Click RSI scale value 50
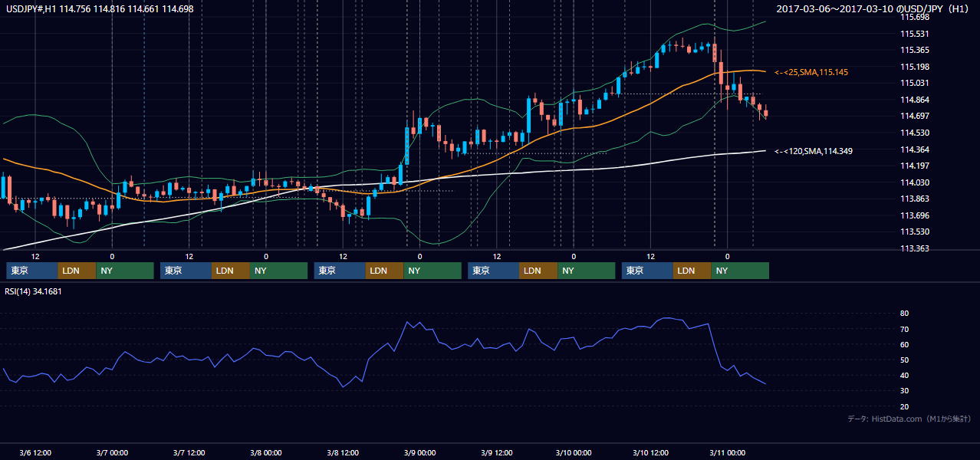This screenshot has width=980, height=460. click(904, 360)
